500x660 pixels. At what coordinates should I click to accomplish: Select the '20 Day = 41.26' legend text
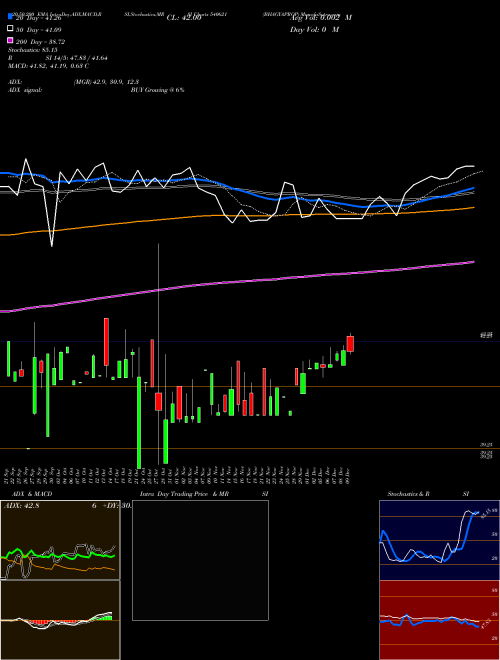pos(38,18)
